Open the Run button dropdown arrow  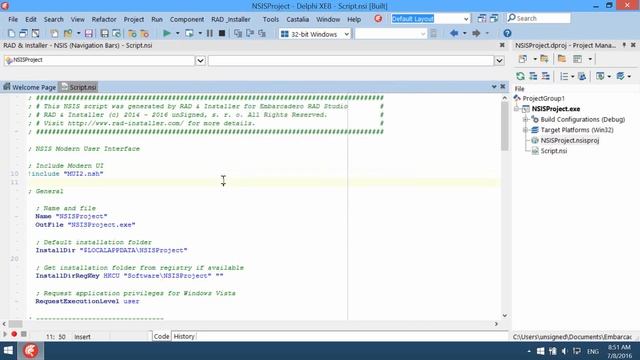(x=178, y=33)
